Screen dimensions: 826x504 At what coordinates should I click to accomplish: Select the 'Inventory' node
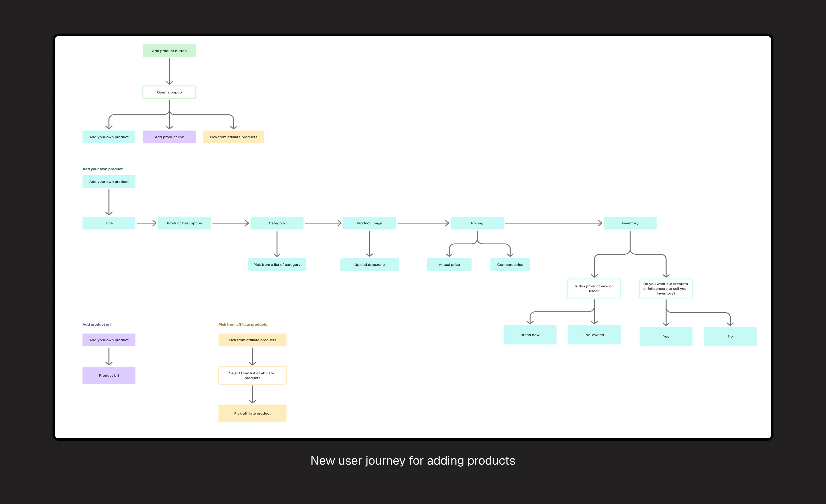(630, 223)
